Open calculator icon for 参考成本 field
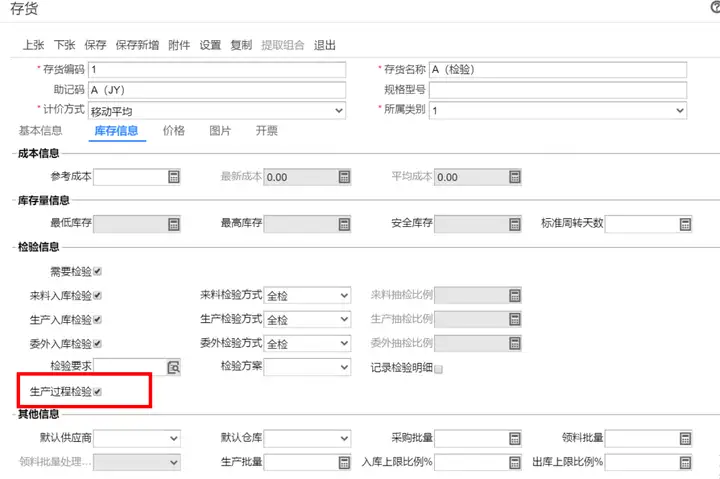Viewport: 720px width, 479px height. click(174, 177)
